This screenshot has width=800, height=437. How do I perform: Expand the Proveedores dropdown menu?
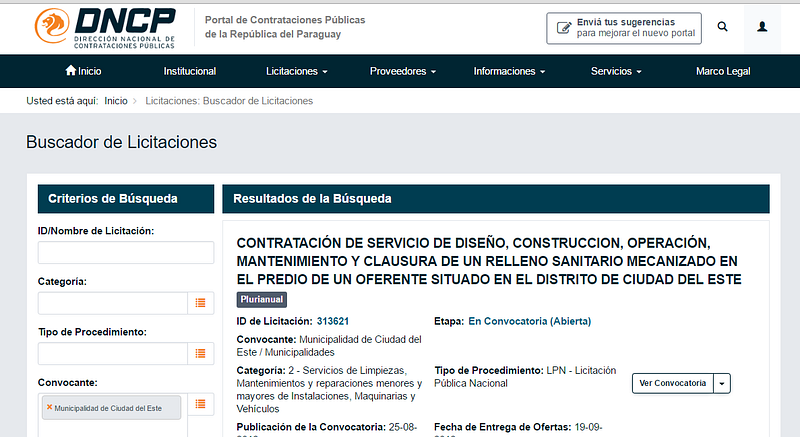(x=403, y=71)
